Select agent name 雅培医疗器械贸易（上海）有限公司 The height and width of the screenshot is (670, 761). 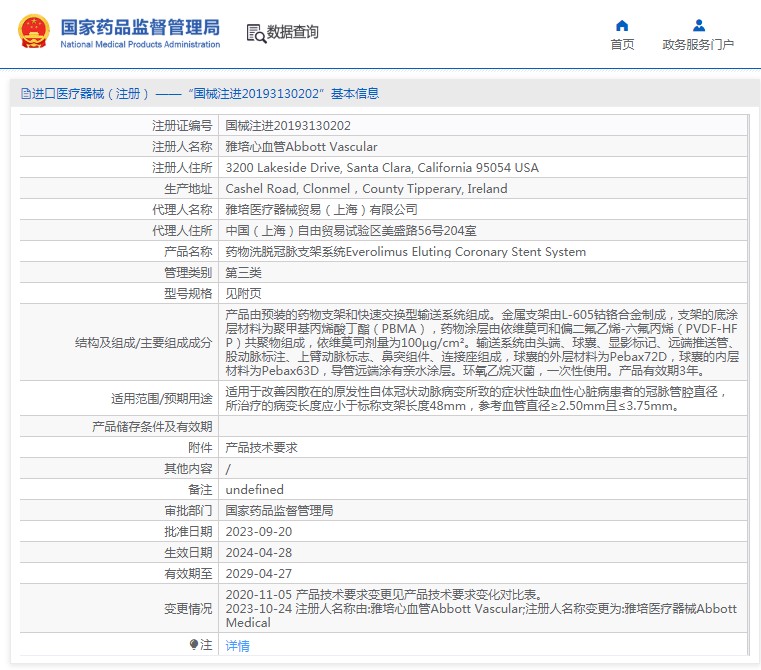tap(321, 209)
